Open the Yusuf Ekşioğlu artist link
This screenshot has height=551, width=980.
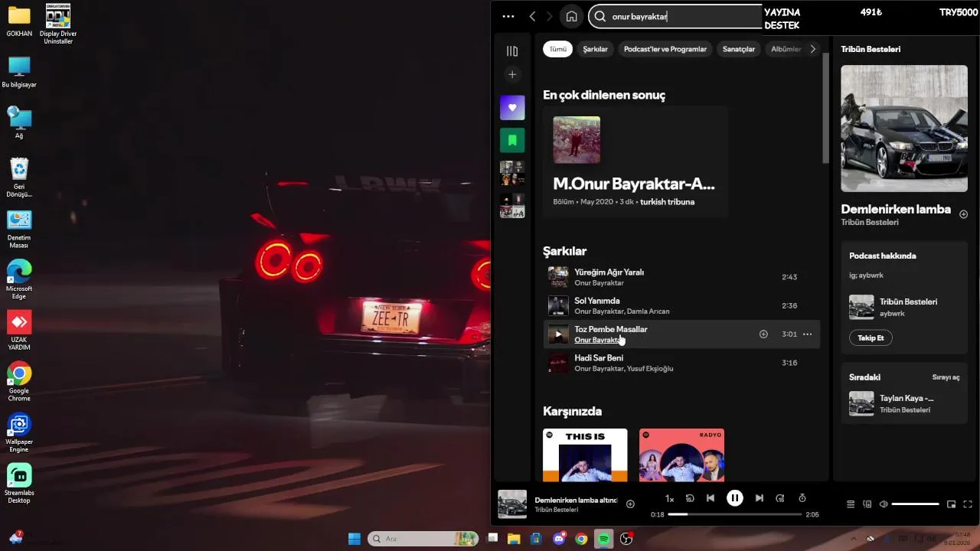tap(650, 369)
